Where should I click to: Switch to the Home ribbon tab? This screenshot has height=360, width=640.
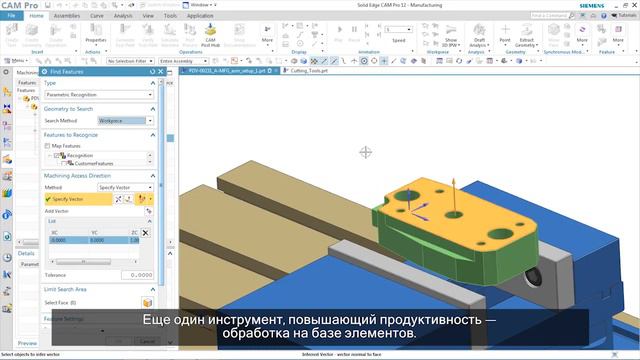pos(36,16)
